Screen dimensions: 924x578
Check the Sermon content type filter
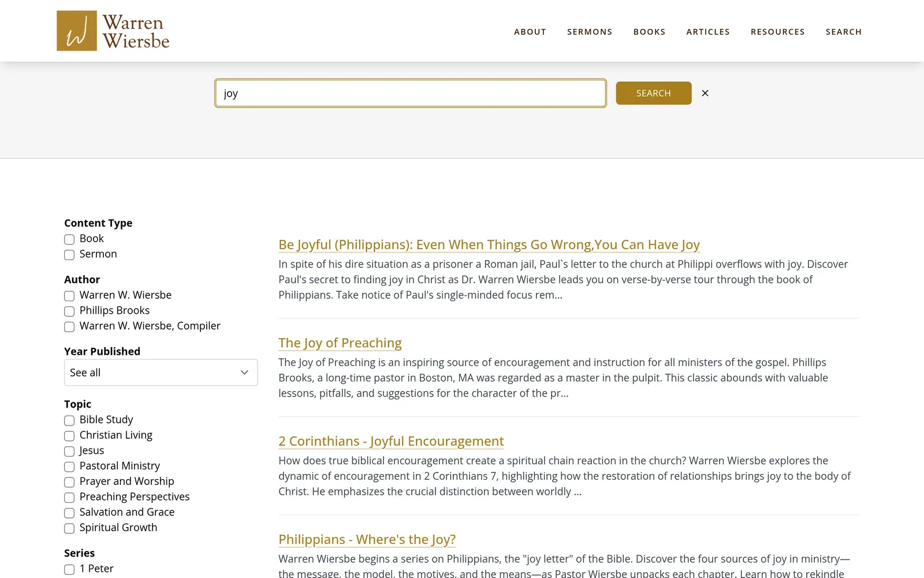tap(69, 255)
